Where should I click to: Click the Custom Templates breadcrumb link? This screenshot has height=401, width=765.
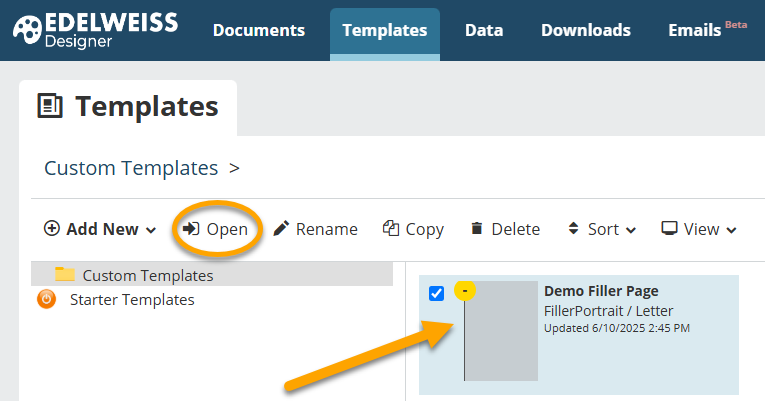131,168
